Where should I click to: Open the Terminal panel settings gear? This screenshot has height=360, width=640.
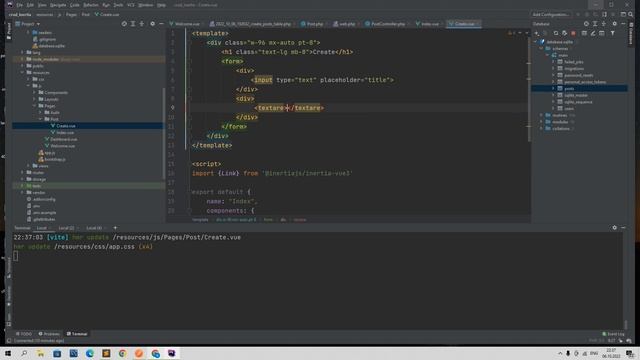(614, 228)
